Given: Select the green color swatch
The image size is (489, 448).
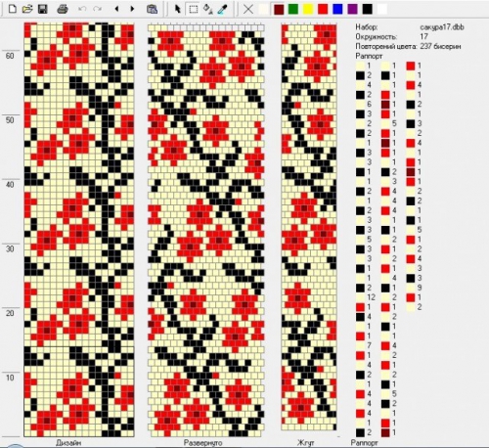Looking at the screenshot, I should click(293, 9).
